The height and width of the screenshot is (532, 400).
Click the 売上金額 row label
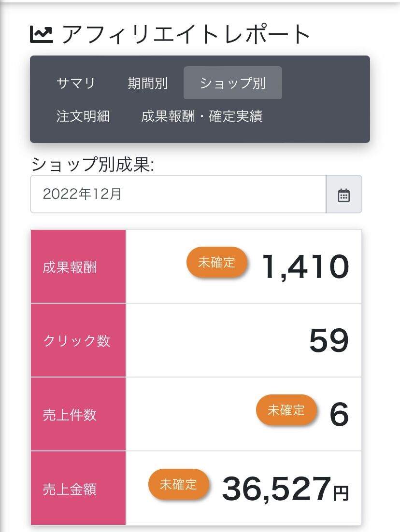(70, 489)
